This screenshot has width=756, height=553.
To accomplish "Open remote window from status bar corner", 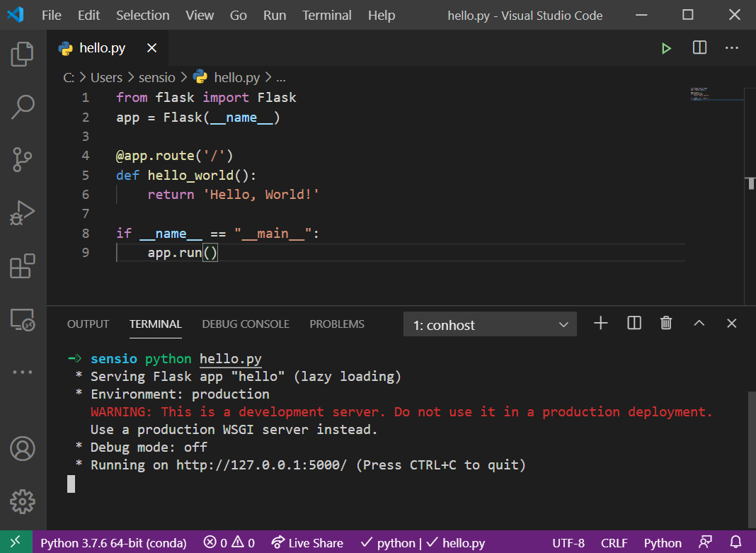I will (x=16, y=542).
